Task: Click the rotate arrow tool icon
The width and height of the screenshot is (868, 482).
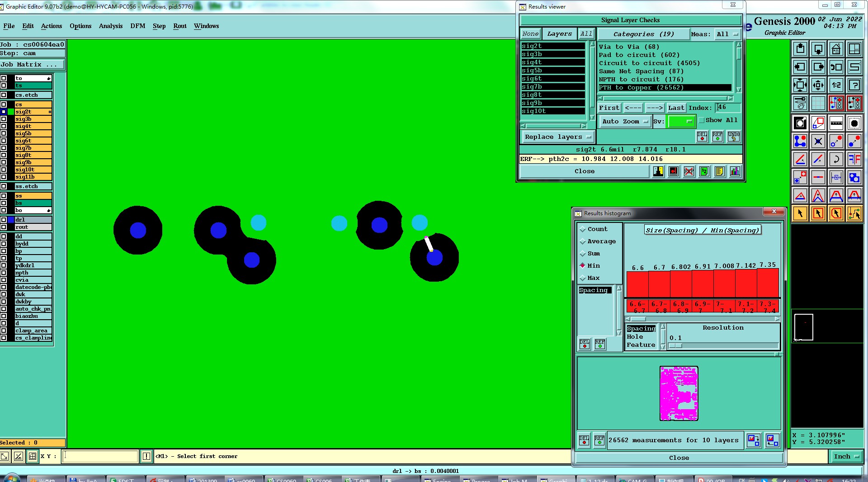Action: [836, 159]
